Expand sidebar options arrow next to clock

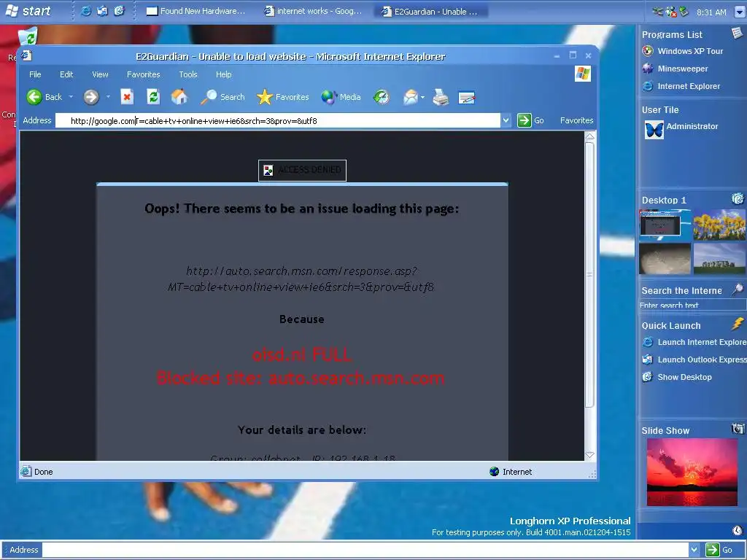coord(740,12)
